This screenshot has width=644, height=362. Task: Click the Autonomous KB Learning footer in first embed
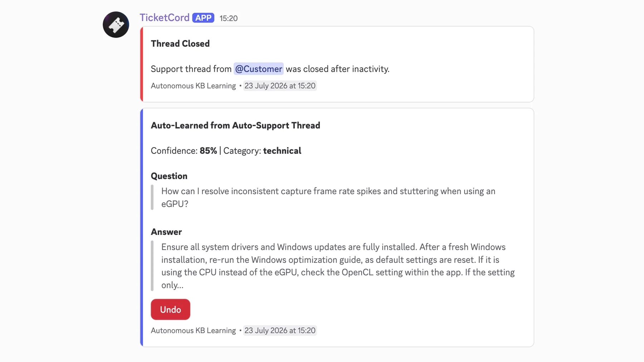[193, 86]
